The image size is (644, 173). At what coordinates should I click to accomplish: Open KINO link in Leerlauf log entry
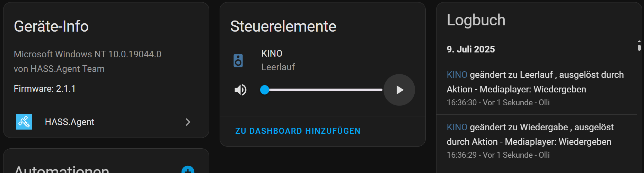[x=457, y=75]
